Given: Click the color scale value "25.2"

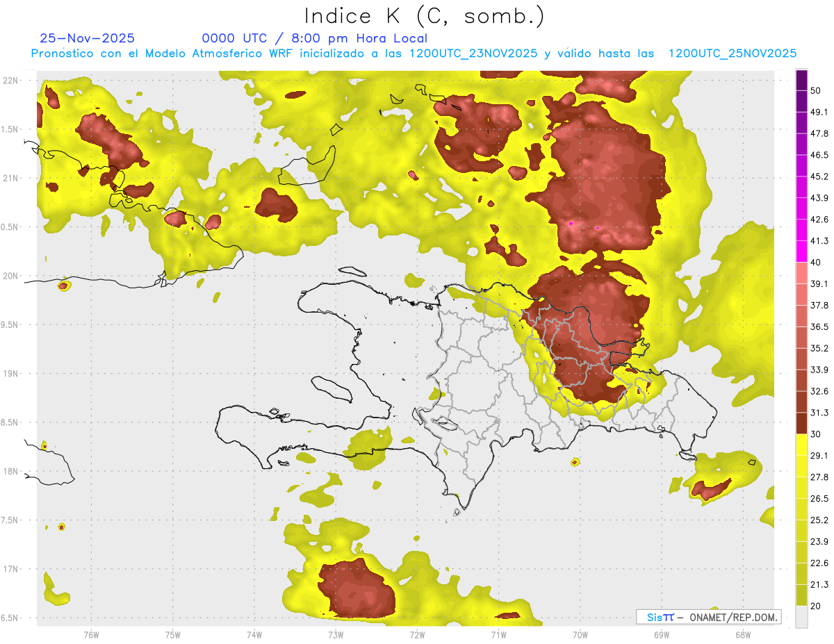Looking at the screenshot, I should [819, 520].
